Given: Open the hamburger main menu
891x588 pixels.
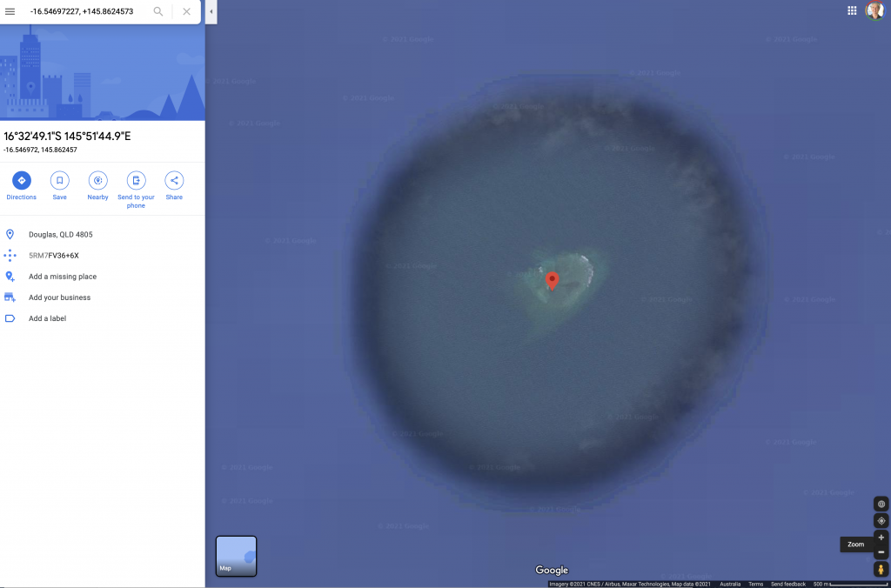Looking at the screenshot, I should 10,11.
